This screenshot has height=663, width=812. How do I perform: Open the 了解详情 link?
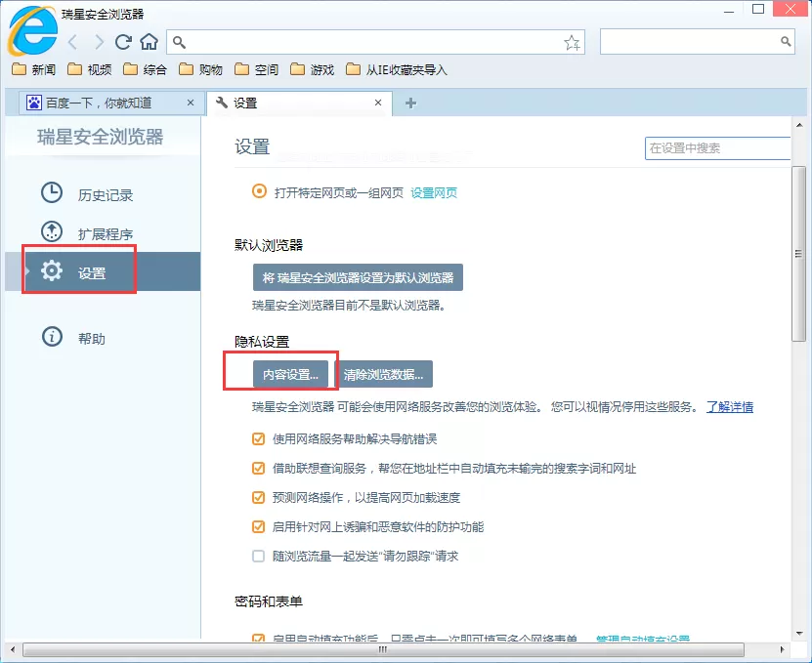[730, 407]
